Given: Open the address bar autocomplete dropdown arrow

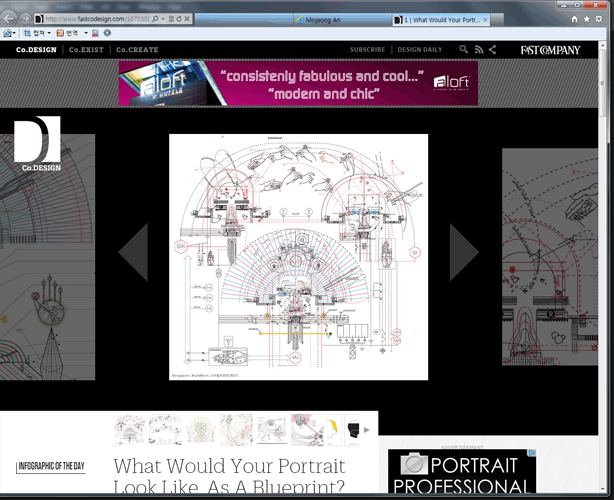Looking at the screenshot, I should 163,19.
